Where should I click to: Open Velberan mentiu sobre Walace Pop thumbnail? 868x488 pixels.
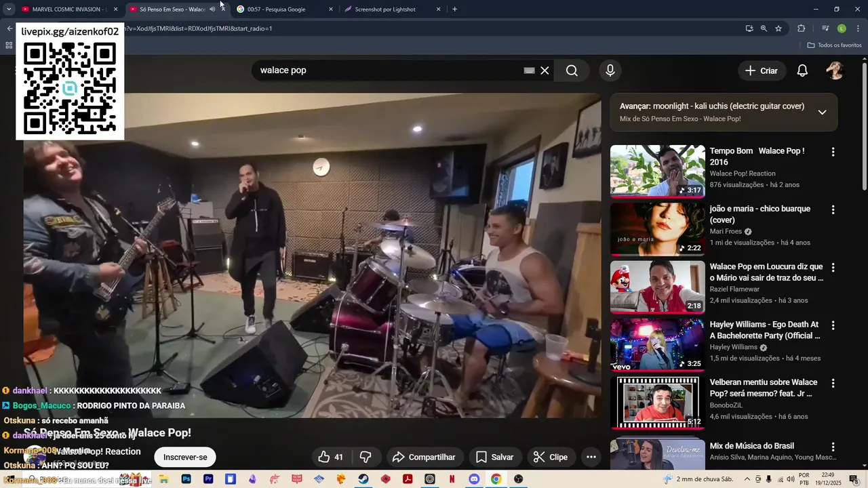click(658, 403)
